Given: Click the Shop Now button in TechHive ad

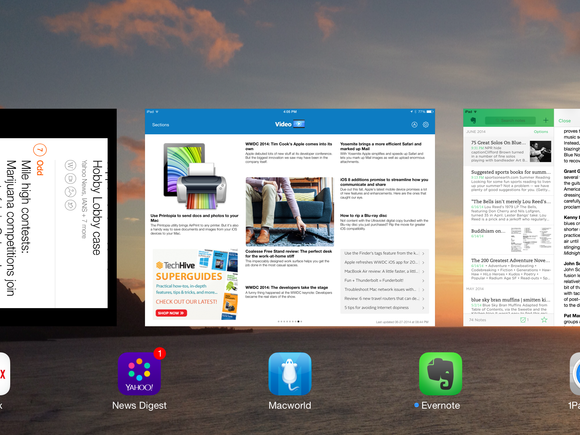Looking at the screenshot, I should coord(171,313).
